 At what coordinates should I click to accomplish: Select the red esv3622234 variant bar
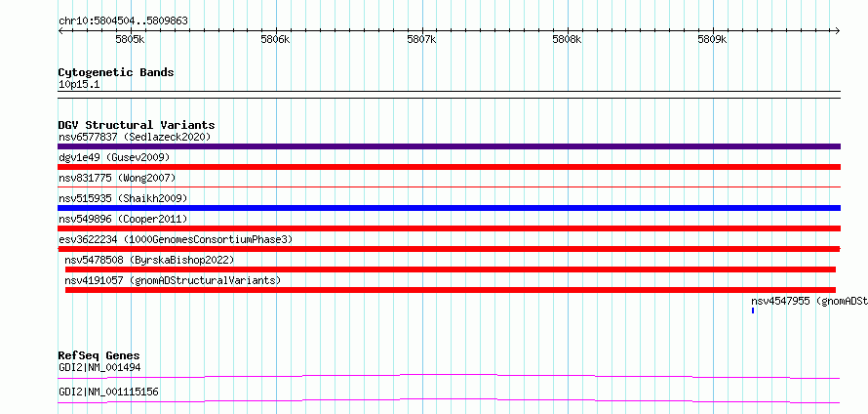coord(449,249)
